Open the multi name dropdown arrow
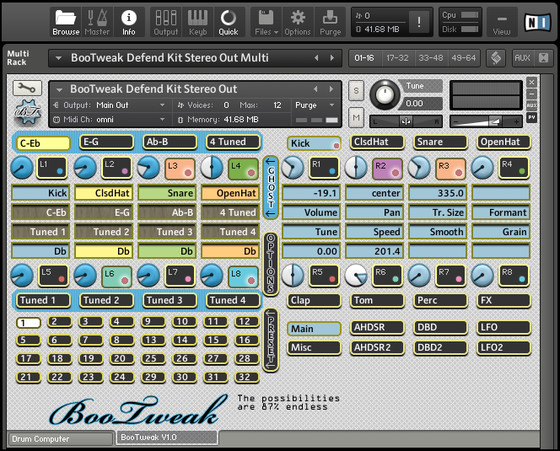560x451 pixels. click(x=59, y=58)
